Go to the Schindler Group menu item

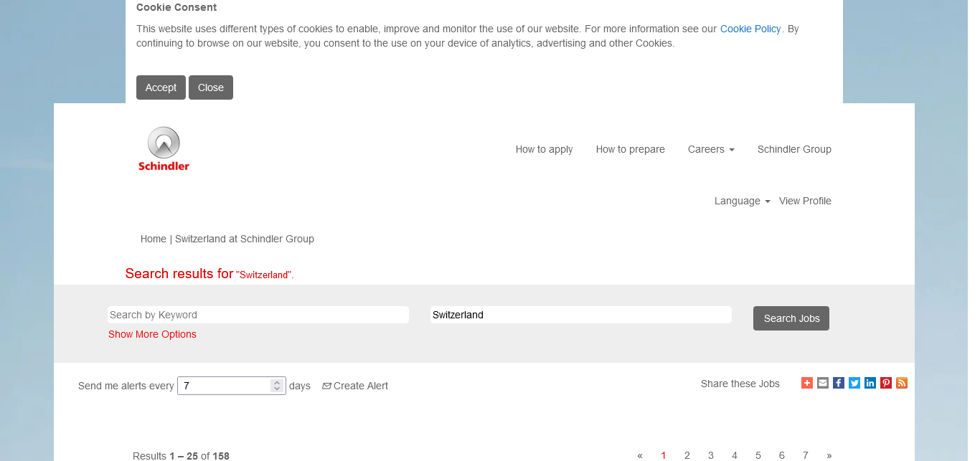794,149
